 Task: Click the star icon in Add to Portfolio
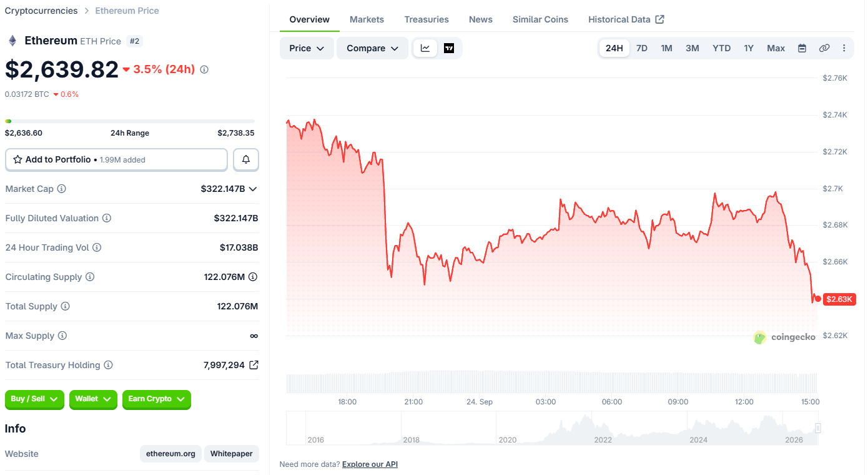pyautogui.click(x=17, y=160)
